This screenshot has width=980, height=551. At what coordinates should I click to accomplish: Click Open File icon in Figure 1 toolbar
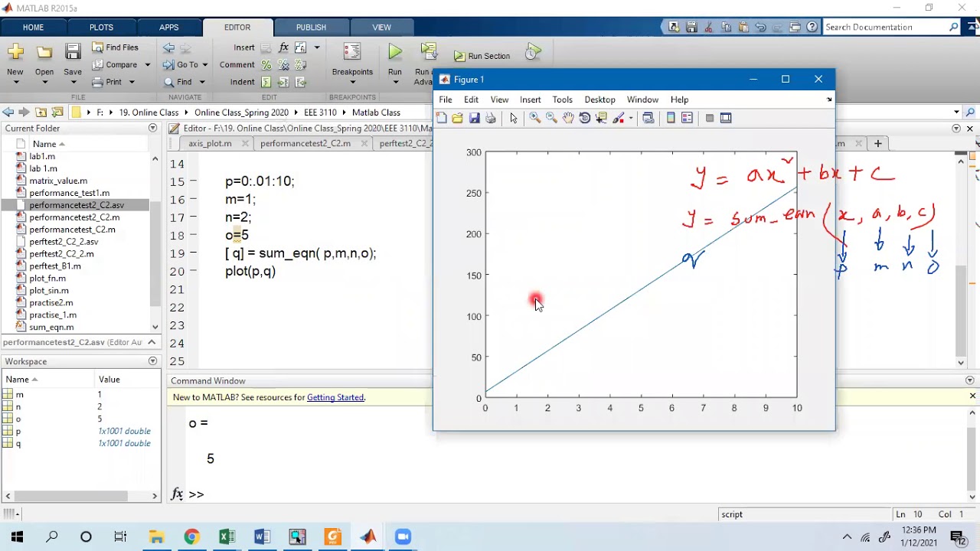click(457, 118)
